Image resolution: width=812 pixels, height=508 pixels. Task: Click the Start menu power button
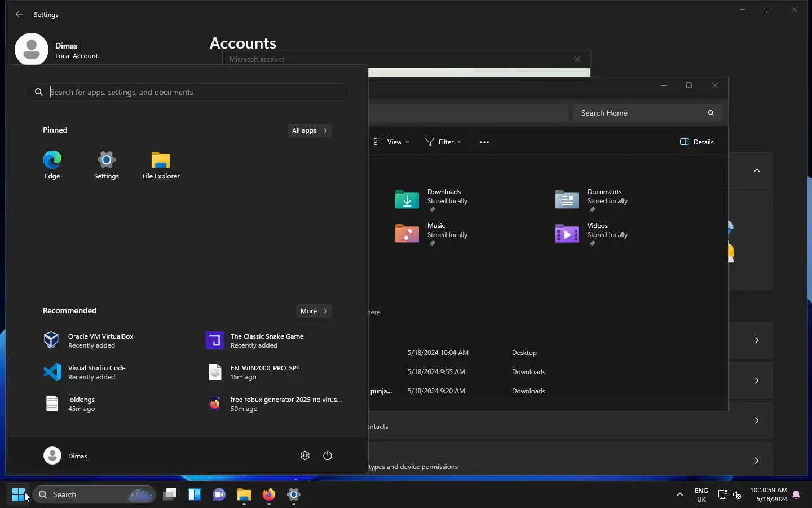328,456
